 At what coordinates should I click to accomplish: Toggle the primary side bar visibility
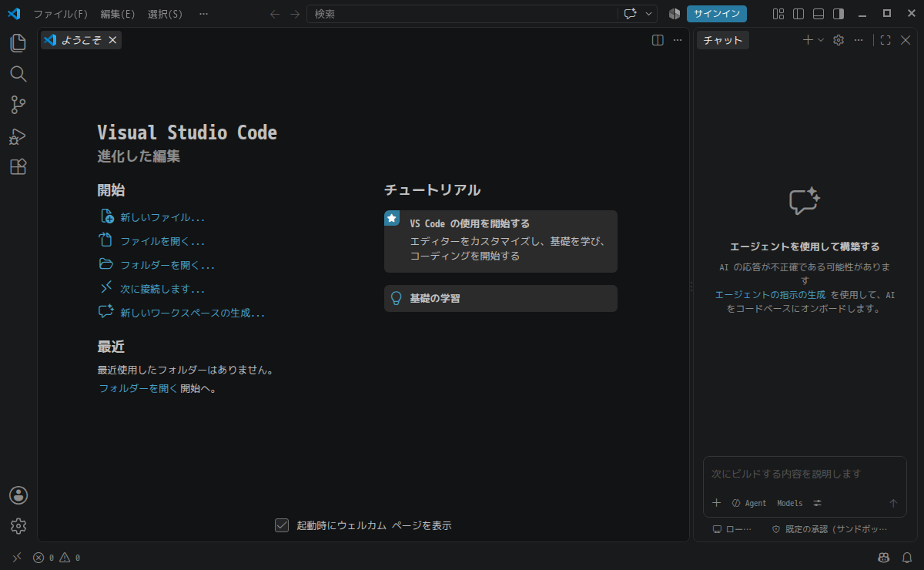[x=798, y=14]
